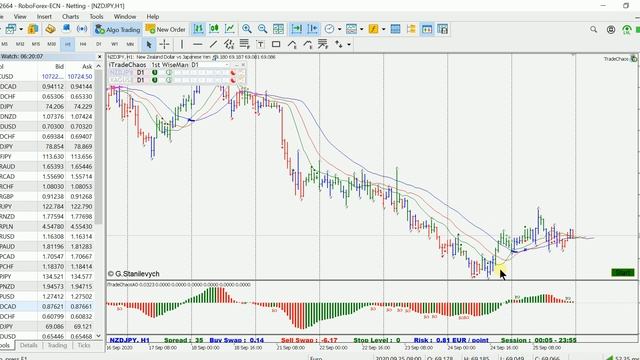Select the MN timeframe

click(x=130, y=44)
